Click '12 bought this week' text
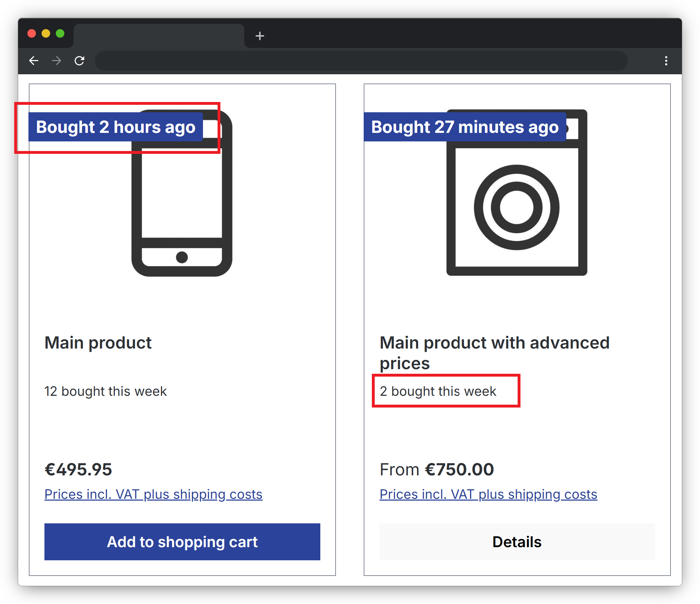Viewport: 700px width, 604px height. point(106,391)
